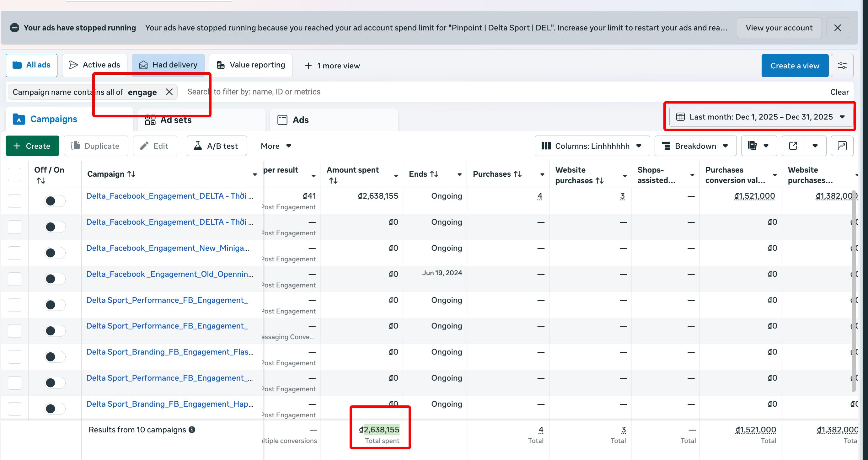
Task: Toggle Delta_Facebook_Engagement_New_Miniga campaign on
Action: point(55,253)
